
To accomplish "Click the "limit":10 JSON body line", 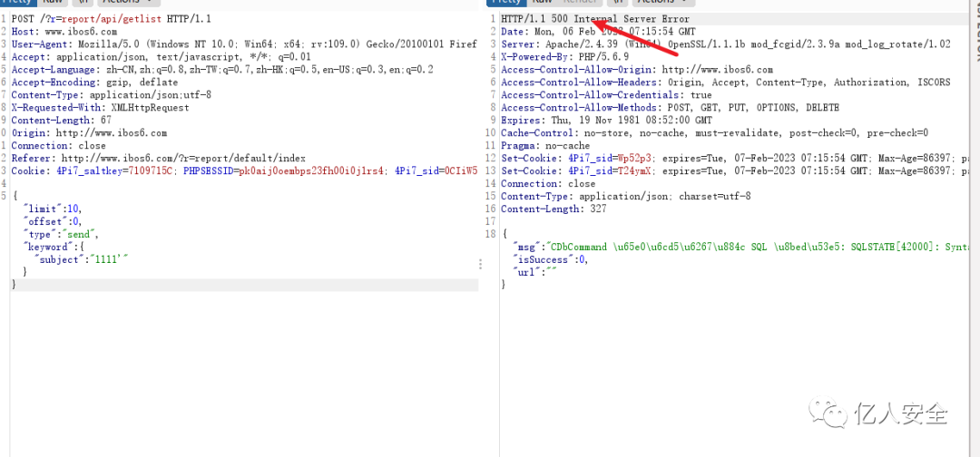I will coord(52,209).
